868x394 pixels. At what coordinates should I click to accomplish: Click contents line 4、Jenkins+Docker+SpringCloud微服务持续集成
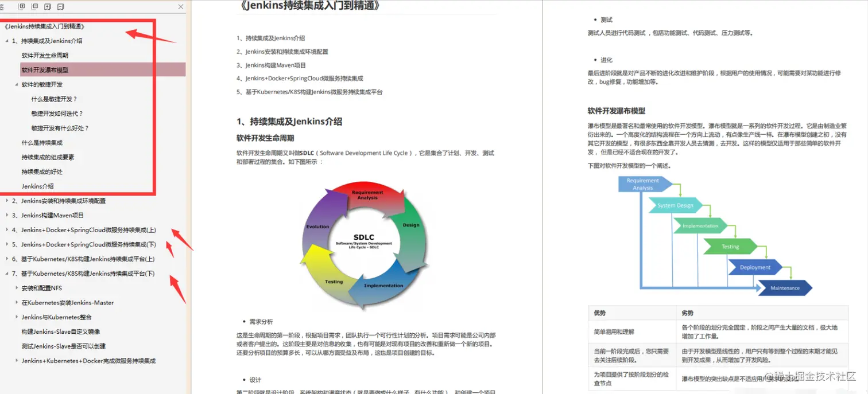[300, 79]
